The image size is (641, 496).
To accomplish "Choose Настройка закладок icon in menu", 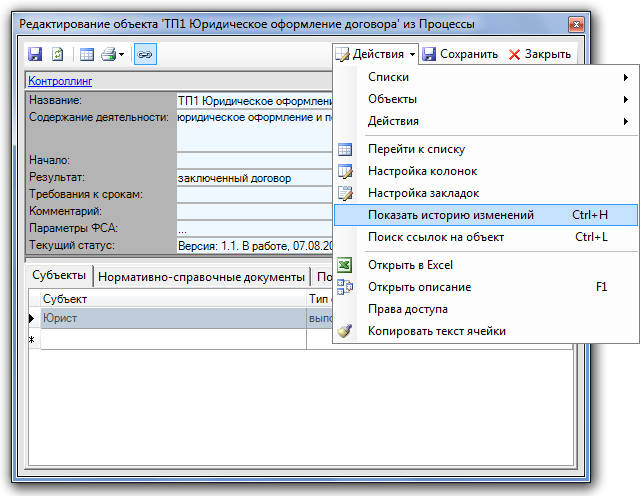I will (x=345, y=193).
